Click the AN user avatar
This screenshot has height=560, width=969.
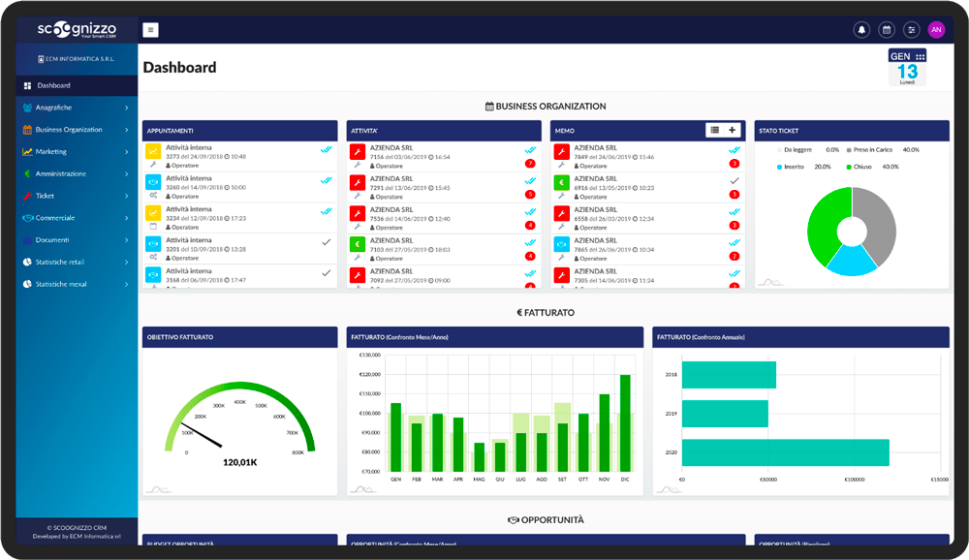(936, 30)
